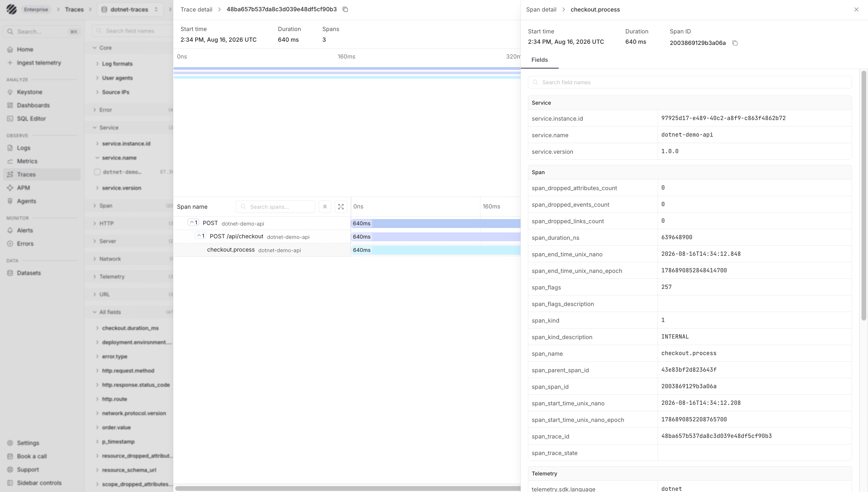
Task: Click the trace timeline horizontal scrollbar
Action: (x=348, y=488)
